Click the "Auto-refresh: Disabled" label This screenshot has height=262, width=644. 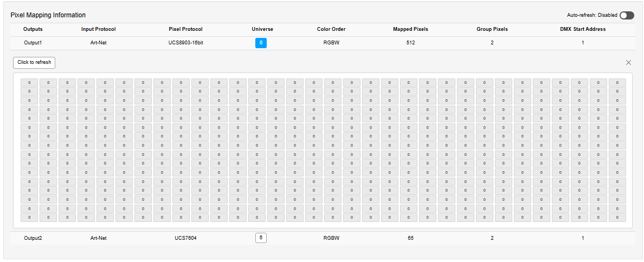[593, 15]
